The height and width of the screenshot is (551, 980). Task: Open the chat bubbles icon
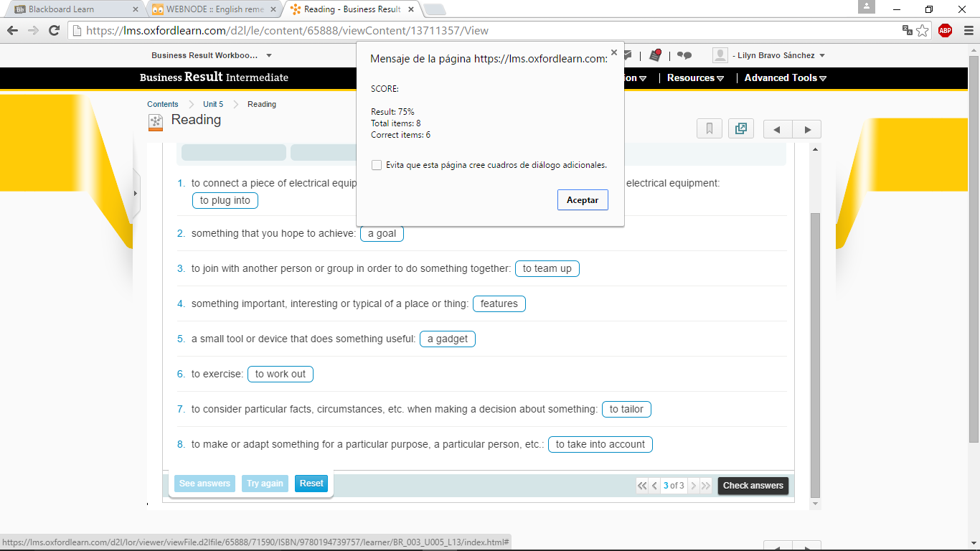[684, 55]
